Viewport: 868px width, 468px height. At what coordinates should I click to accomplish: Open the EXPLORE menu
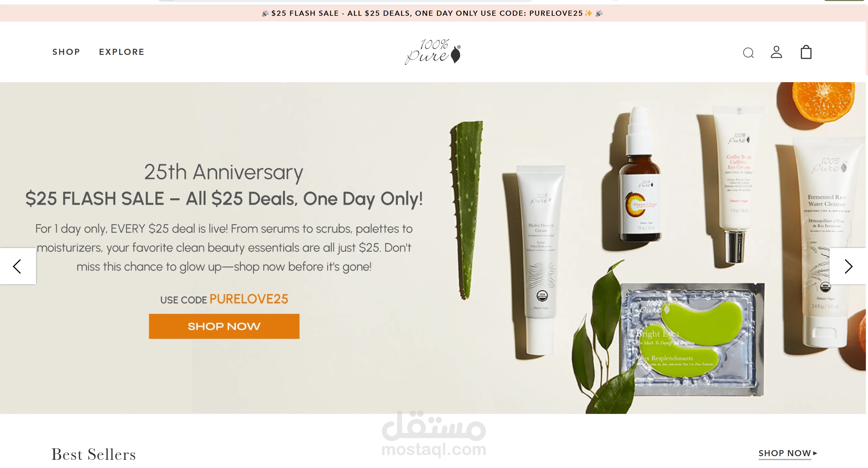[122, 52]
